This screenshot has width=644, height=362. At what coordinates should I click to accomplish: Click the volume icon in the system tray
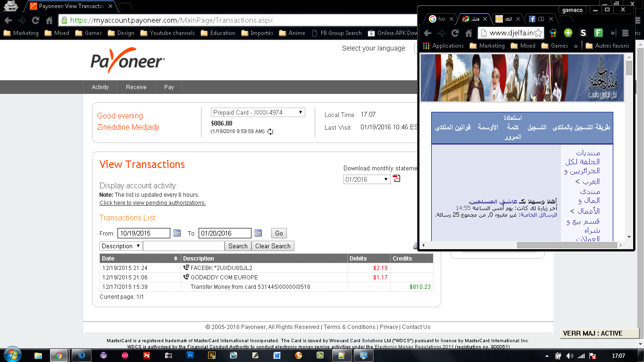coord(569,356)
